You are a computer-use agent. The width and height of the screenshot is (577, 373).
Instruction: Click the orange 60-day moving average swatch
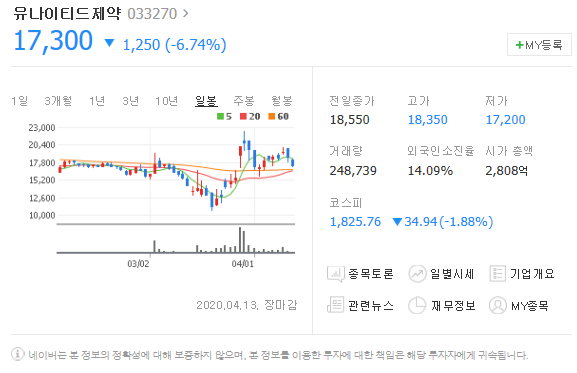click(272, 117)
